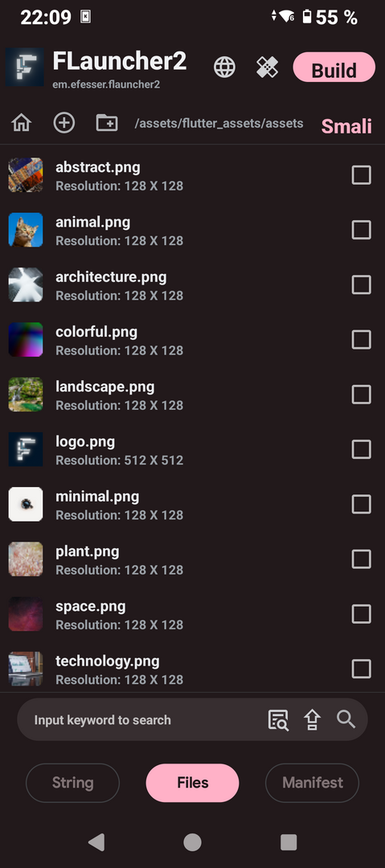The image size is (385, 868).
Task: Tap the home directory icon
Action: coord(21,122)
